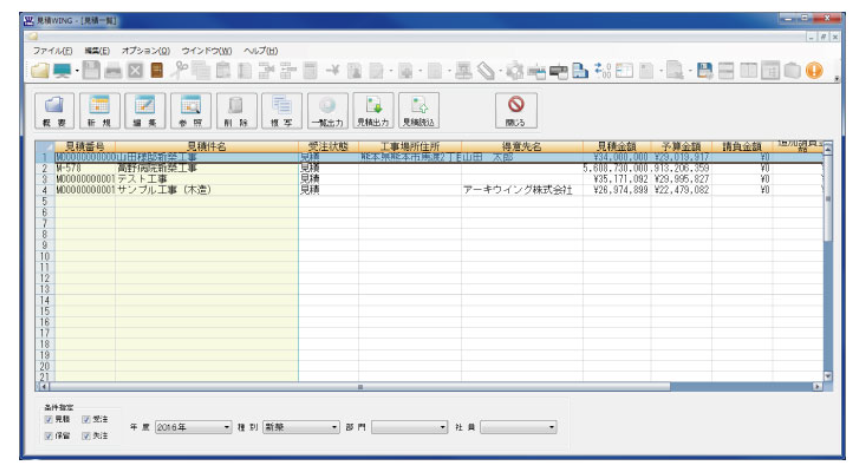Expand the 種別 dropdown showing 新築
The height and width of the screenshot is (468, 862).
pos(301,427)
